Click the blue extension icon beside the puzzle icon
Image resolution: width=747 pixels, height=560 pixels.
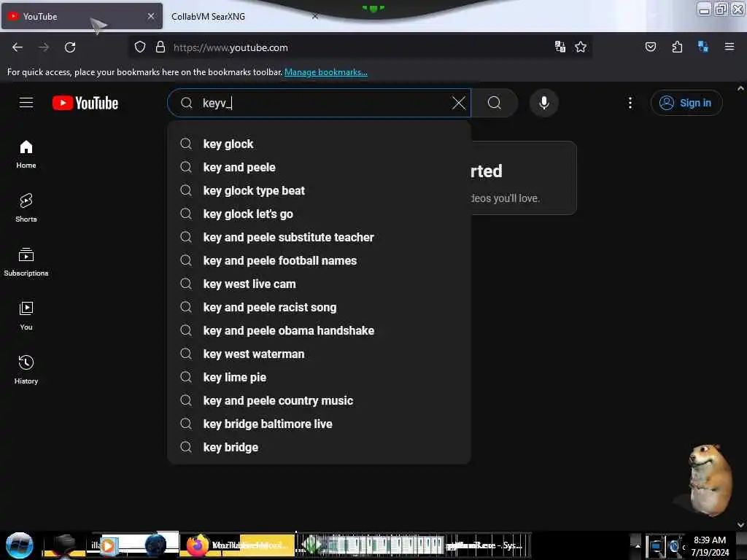(x=703, y=47)
